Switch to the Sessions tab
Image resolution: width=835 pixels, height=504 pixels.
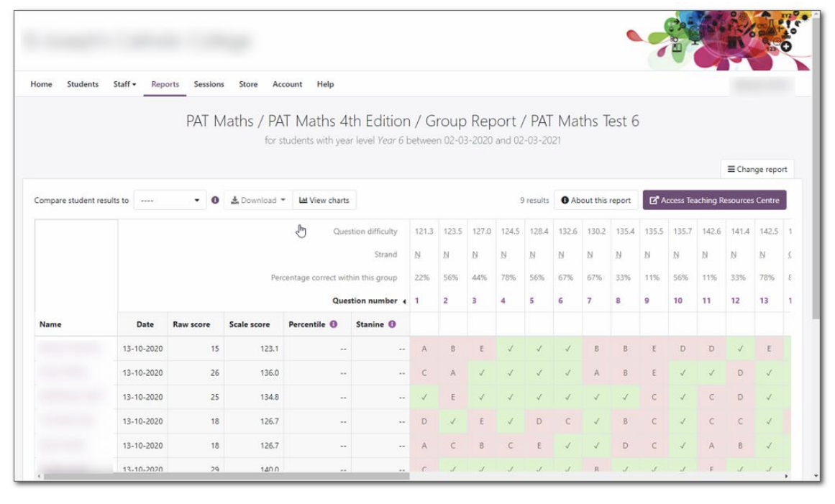[209, 84]
